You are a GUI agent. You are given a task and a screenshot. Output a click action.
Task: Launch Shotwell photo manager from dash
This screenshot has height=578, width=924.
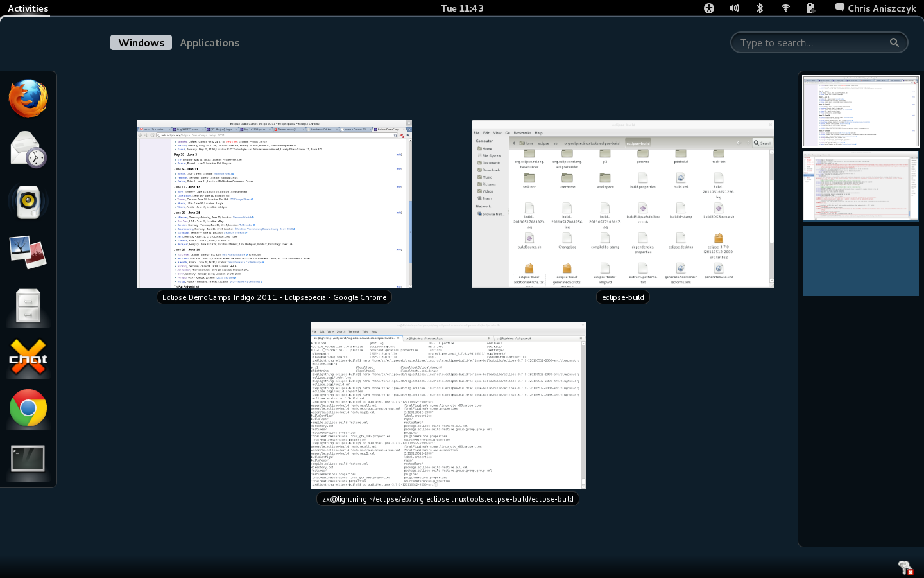[28, 253]
